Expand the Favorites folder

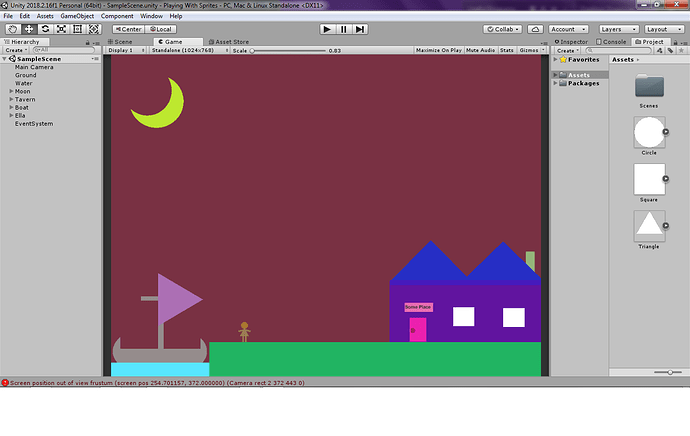[556, 59]
